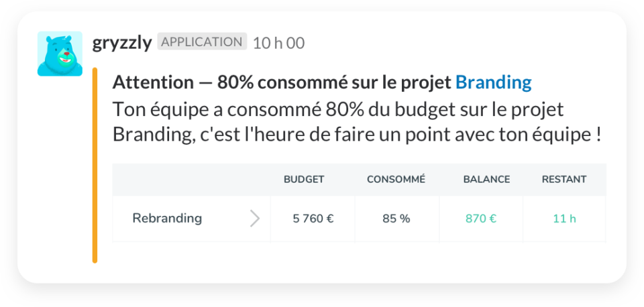The height and width of the screenshot is (307, 644).
Task: Click the message text mentioning ton équipe
Action: [356, 135]
